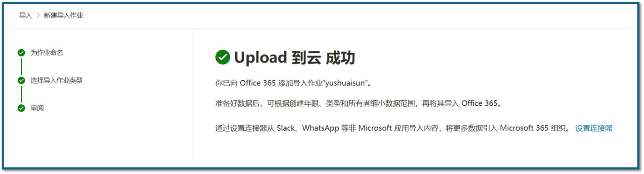Click the green check beside 为作业命名
Viewport: 644px width, 174px height.
click(21, 53)
